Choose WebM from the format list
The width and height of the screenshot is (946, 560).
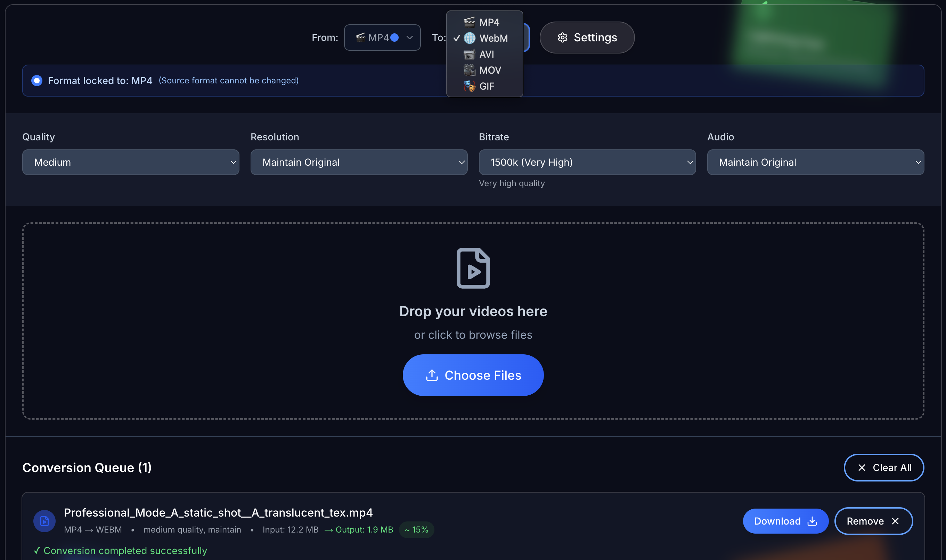[484, 38]
